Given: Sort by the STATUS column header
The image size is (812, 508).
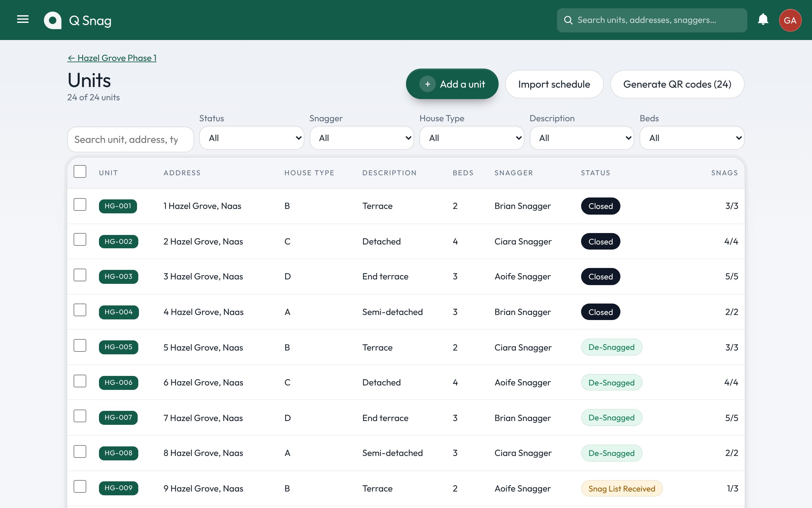Looking at the screenshot, I should click(x=595, y=173).
